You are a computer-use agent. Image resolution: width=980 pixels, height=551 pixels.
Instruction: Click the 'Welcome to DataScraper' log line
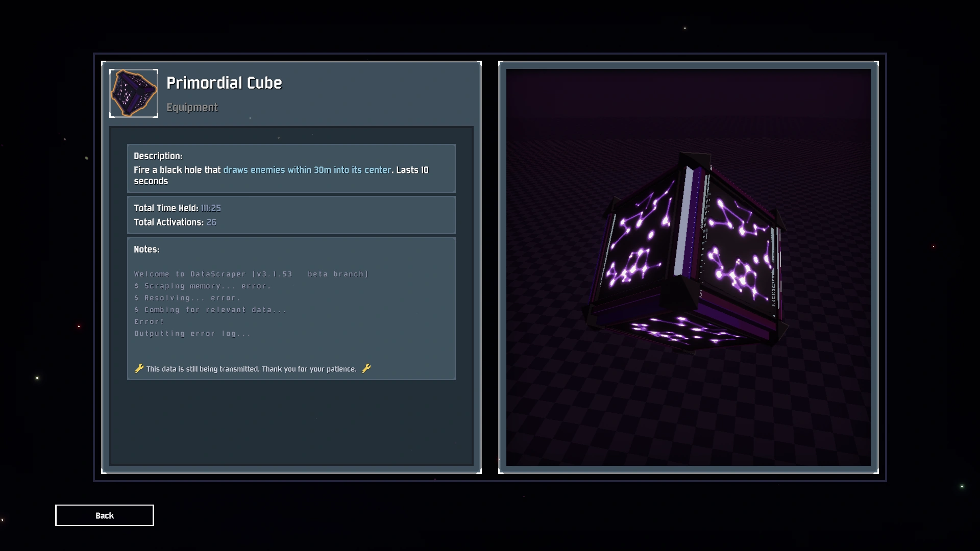pos(251,274)
